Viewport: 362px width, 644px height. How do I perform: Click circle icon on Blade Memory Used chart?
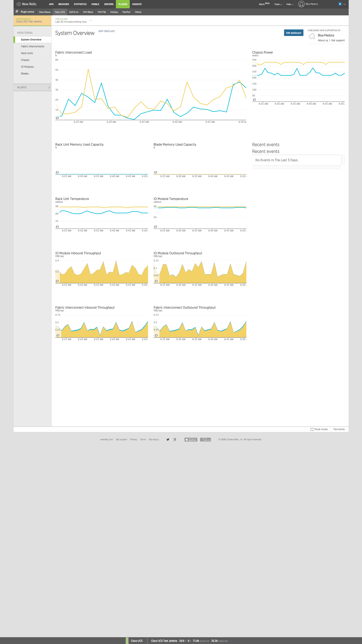156,172
